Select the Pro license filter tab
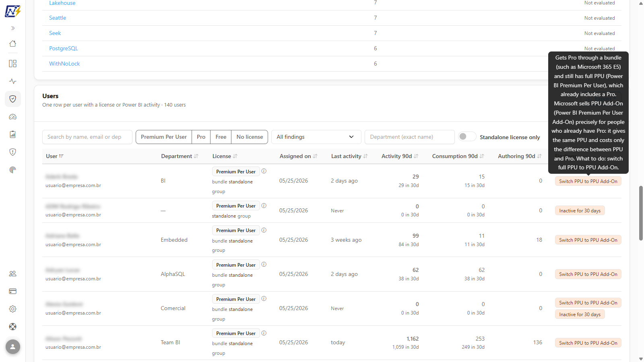 [201, 137]
